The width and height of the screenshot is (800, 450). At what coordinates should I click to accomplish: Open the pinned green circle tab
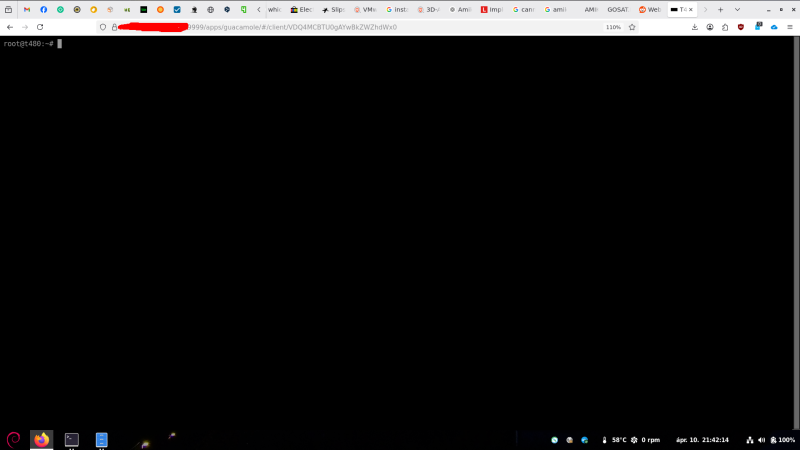coord(60,9)
